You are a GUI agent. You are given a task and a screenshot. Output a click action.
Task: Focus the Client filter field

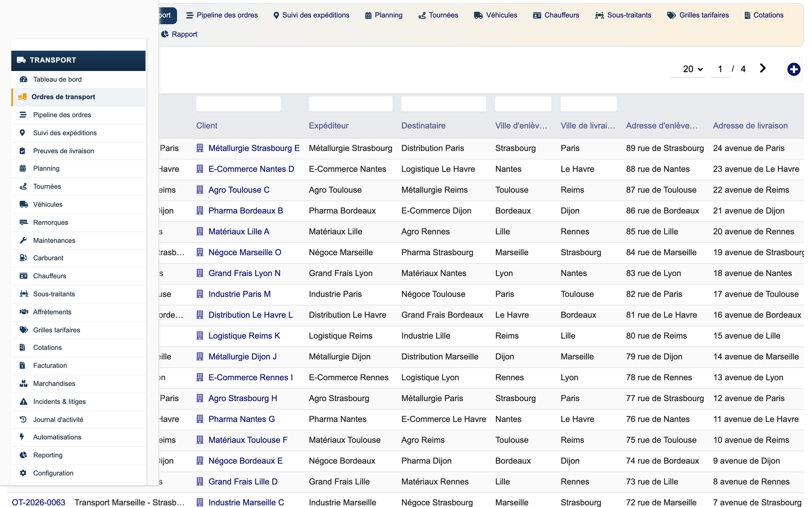238,104
